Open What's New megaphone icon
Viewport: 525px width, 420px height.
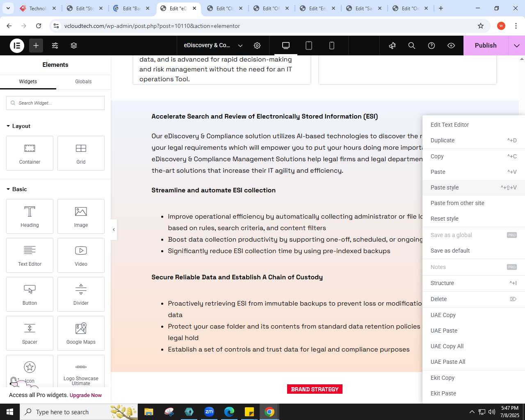[393, 46]
